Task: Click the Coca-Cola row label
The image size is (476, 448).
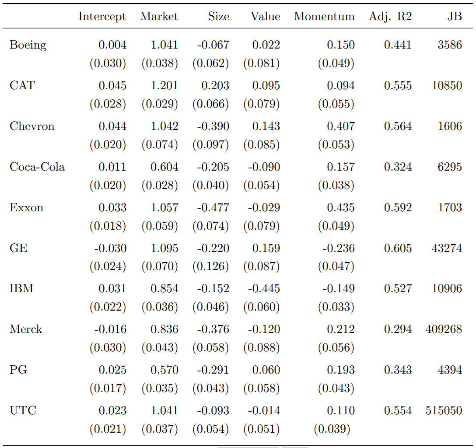Action: click(x=37, y=167)
